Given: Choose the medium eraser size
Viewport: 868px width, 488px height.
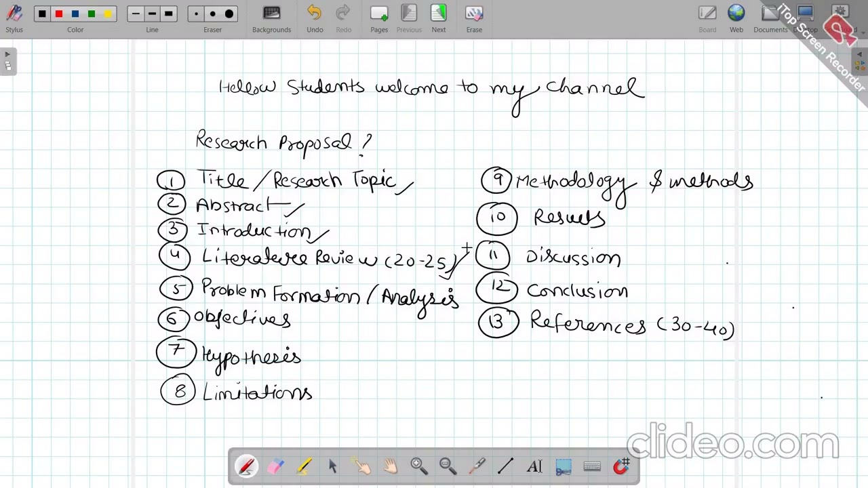Looking at the screenshot, I should (x=212, y=14).
